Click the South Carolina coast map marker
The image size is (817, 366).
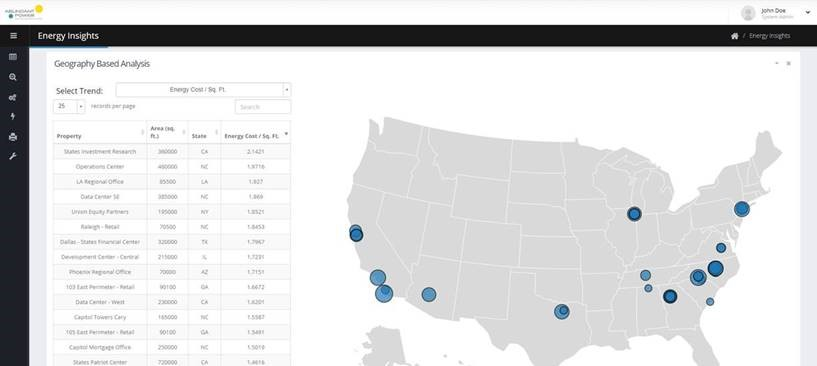710,301
